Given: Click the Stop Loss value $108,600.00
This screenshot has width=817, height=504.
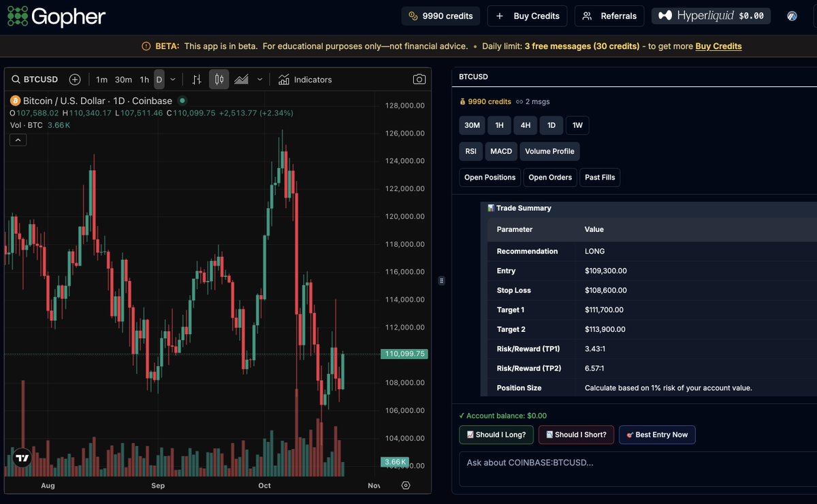Looking at the screenshot, I should click(x=606, y=290).
